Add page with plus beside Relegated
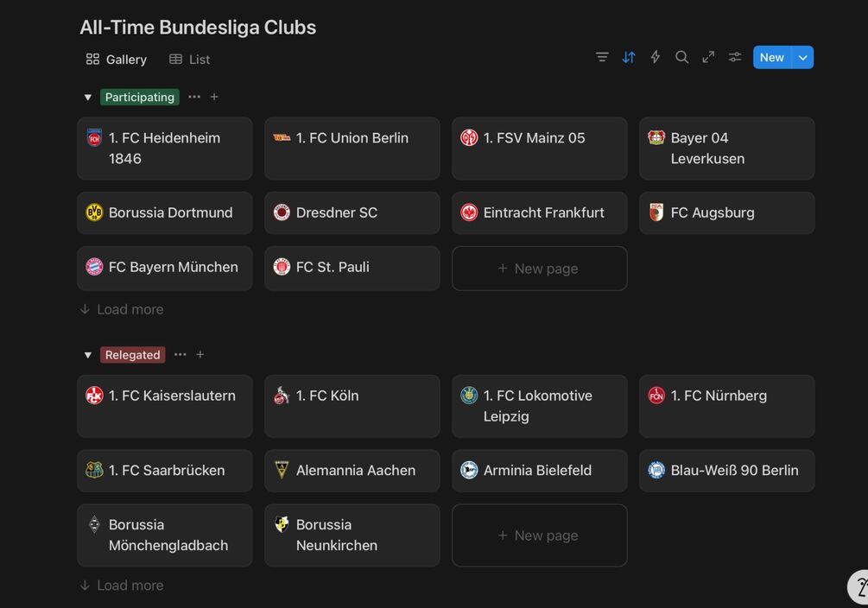The image size is (868, 608). pos(200,354)
